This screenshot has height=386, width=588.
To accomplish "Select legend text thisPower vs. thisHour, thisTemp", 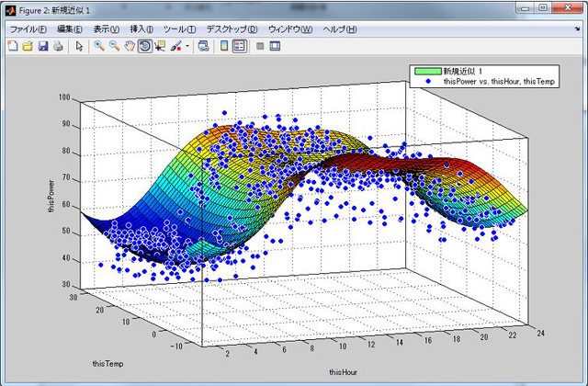I will pos(499,82).
